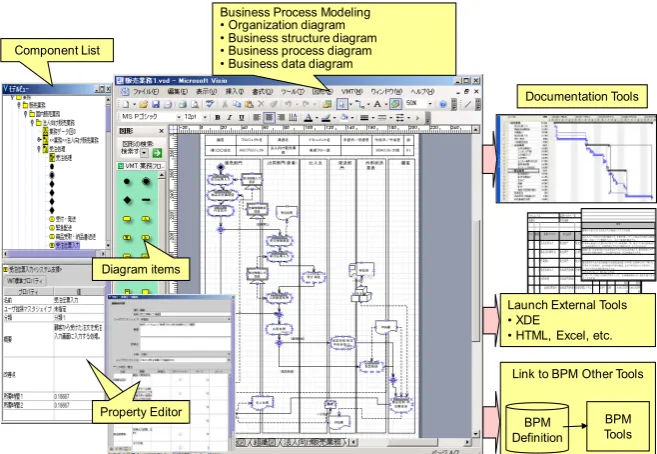Image resolution: width=657 pixels, height=454 pixels.
Task: Click the blue Help question mark icon
Action: click(x=443, y=104)
